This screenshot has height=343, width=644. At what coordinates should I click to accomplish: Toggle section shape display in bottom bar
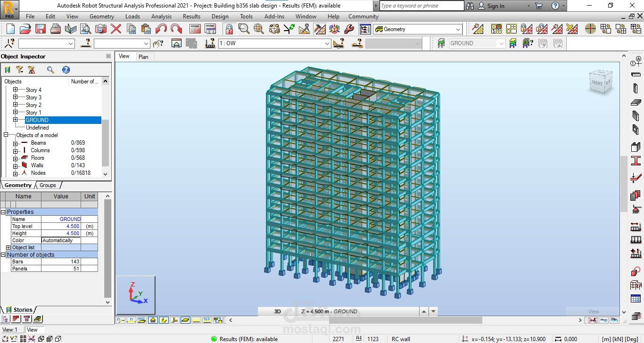pyautogui.click(x=175, y=320)
